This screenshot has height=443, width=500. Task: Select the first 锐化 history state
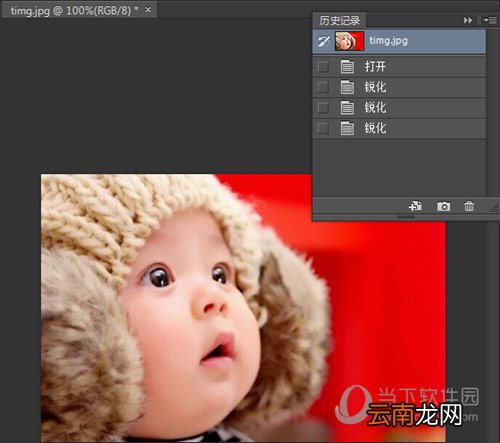(399, 87)
